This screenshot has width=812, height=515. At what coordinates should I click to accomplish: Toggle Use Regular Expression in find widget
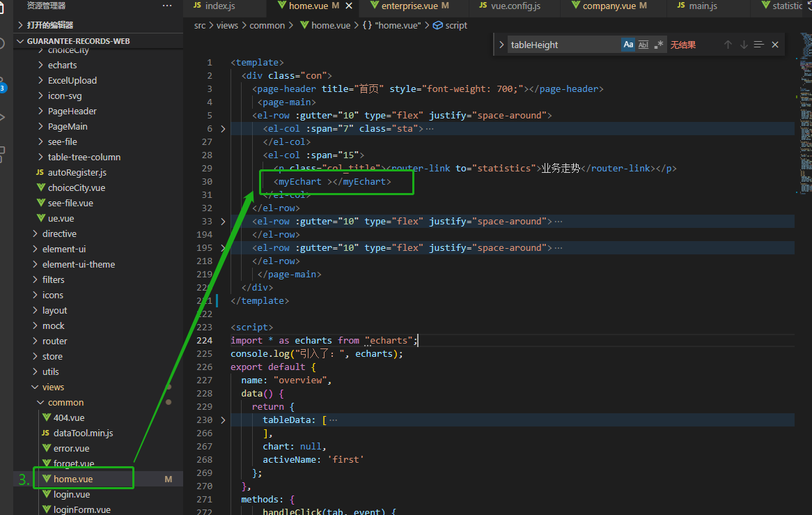(x=658, y=45)
